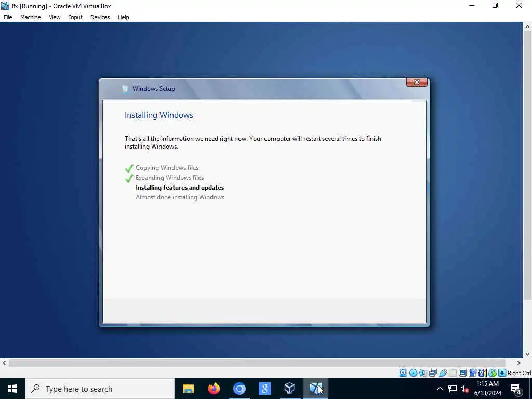Click the green checkmark beside Expanding Windows files
This screenshot has height=399, width=532.
pyautogui.click(x=129, y=178)
